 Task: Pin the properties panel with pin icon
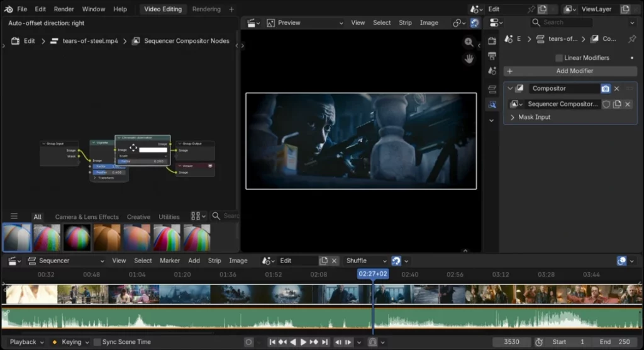pyautogui.click(x=632, y=39)
